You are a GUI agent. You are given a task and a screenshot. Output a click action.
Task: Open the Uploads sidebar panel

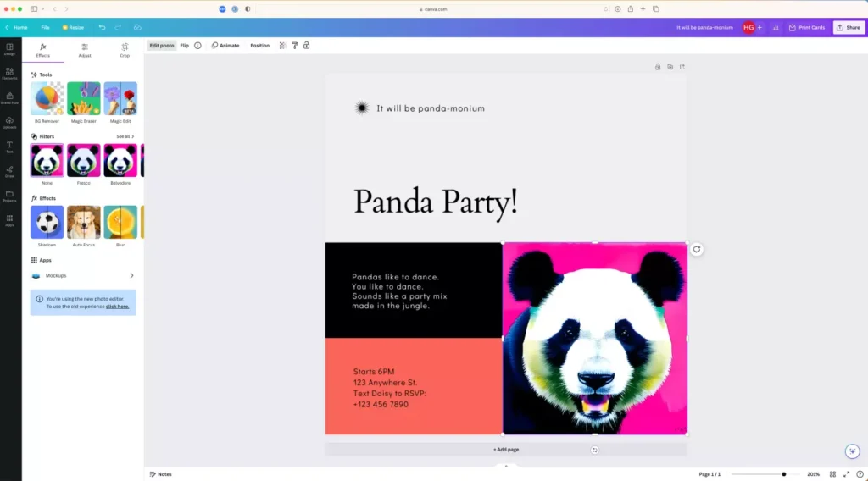(9, 122)
